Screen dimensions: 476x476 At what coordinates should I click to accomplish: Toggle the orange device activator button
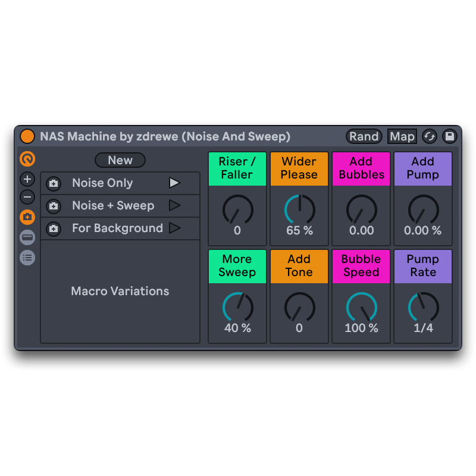[27, 136]
